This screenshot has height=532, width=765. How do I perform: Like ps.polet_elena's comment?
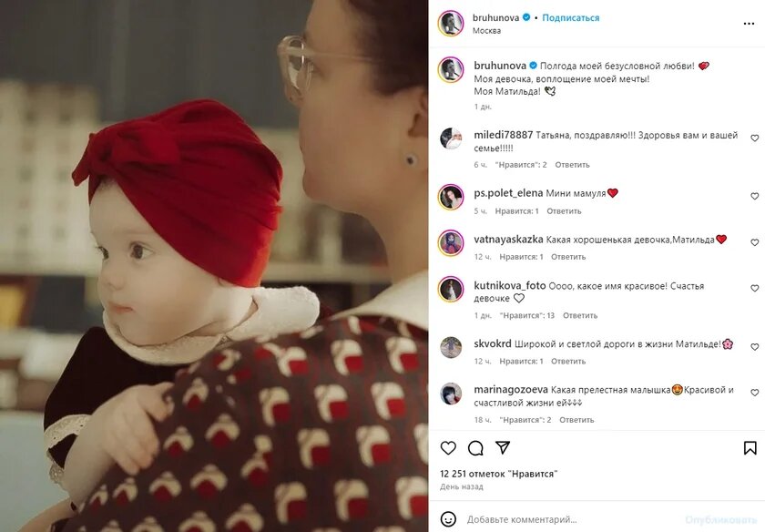tap(754, 196)
